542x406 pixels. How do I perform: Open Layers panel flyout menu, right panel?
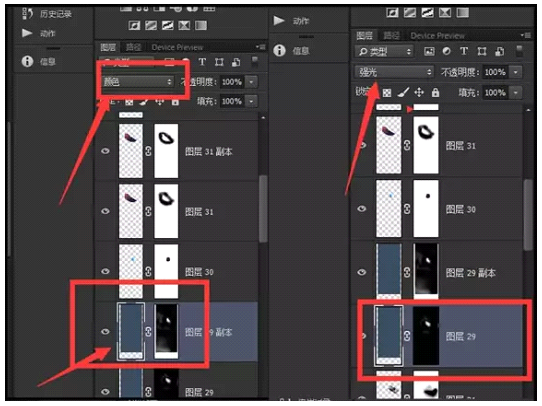tap(526, 35)
